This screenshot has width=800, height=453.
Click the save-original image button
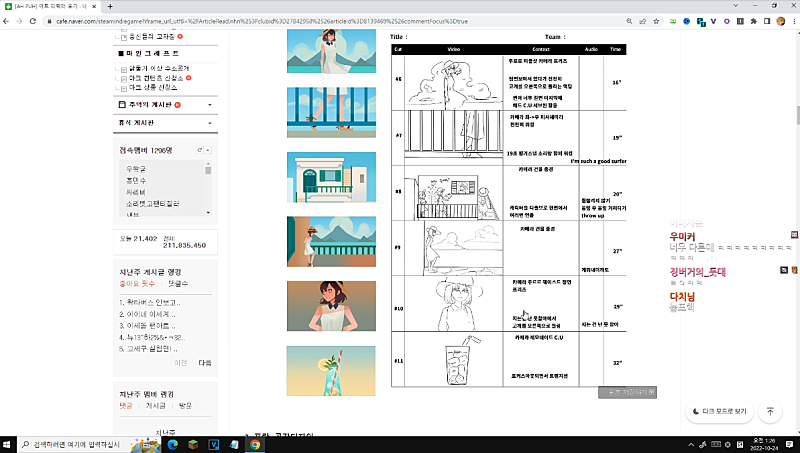pos(627,392)
